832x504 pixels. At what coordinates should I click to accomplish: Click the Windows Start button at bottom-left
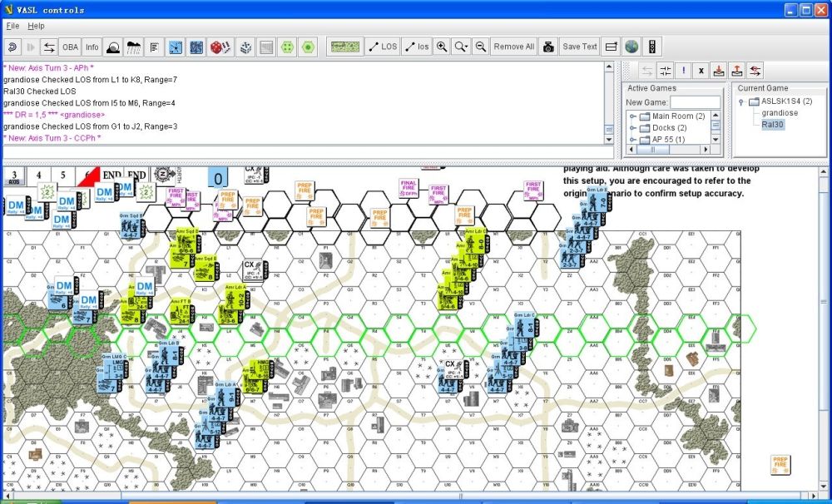coord(31,502)
